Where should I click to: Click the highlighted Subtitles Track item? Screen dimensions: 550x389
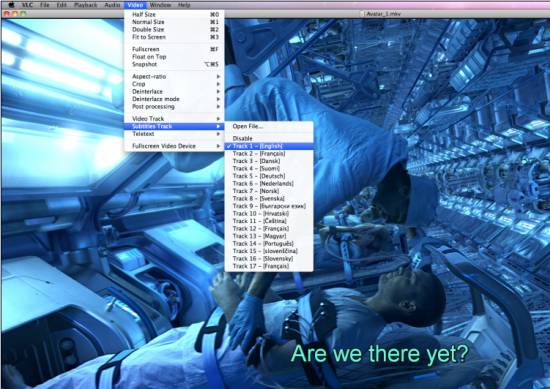[174, 126]
